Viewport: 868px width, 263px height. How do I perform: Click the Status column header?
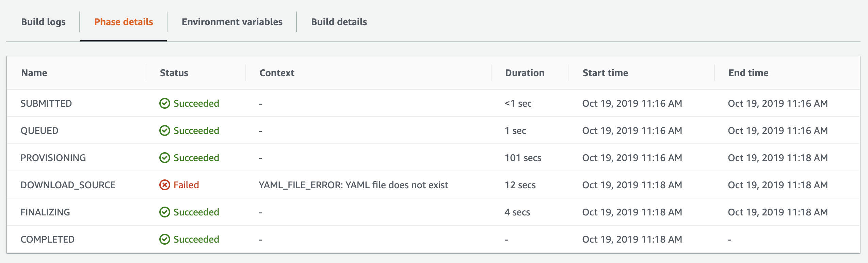click(174, 73)
